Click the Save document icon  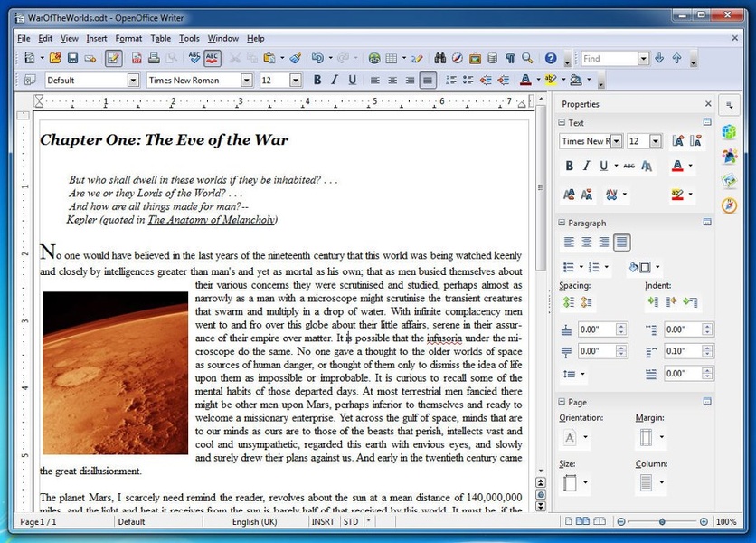coord(72,59)
